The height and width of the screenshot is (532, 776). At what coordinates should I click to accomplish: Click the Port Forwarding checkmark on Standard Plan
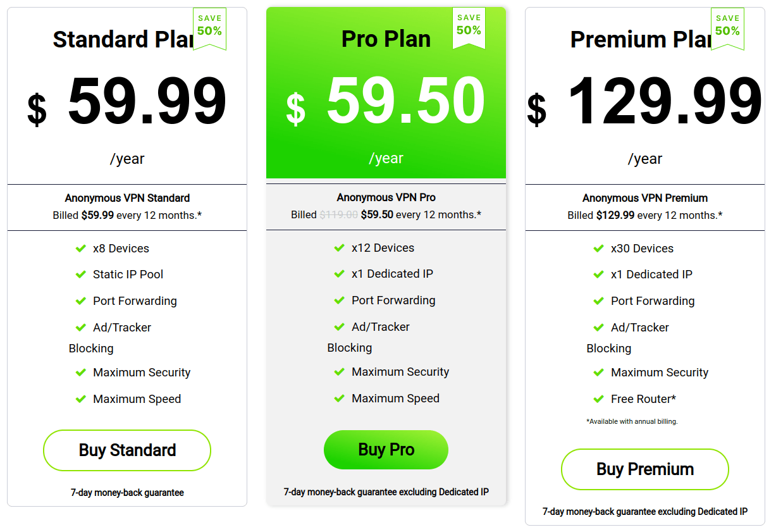click(81, 300)
